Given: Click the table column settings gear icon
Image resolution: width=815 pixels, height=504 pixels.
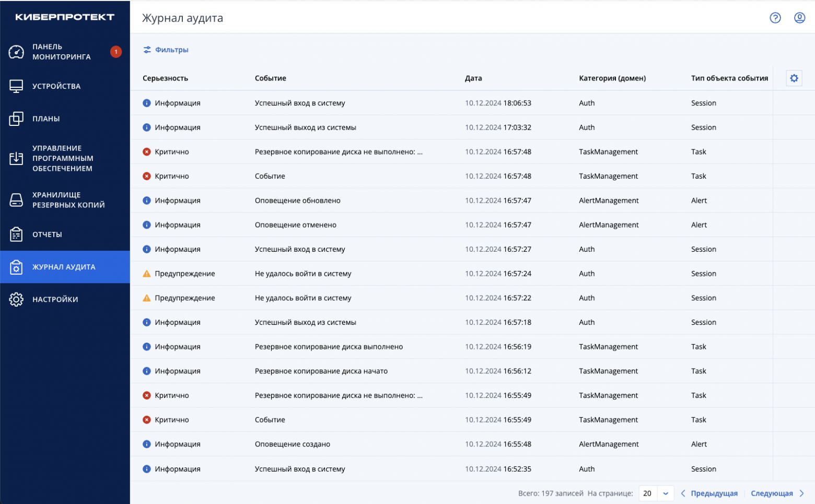Looking at the screenshot, I should tap(794, 78).
